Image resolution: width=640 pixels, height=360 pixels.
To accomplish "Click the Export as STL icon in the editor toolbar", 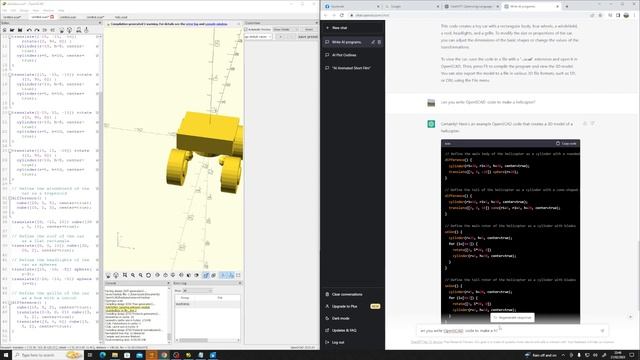I will coord(78,30).
